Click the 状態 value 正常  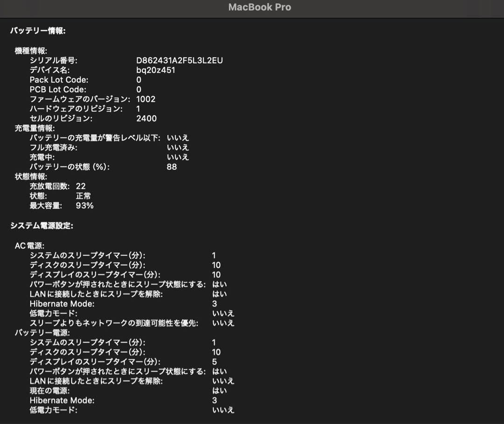pos(83,196)
